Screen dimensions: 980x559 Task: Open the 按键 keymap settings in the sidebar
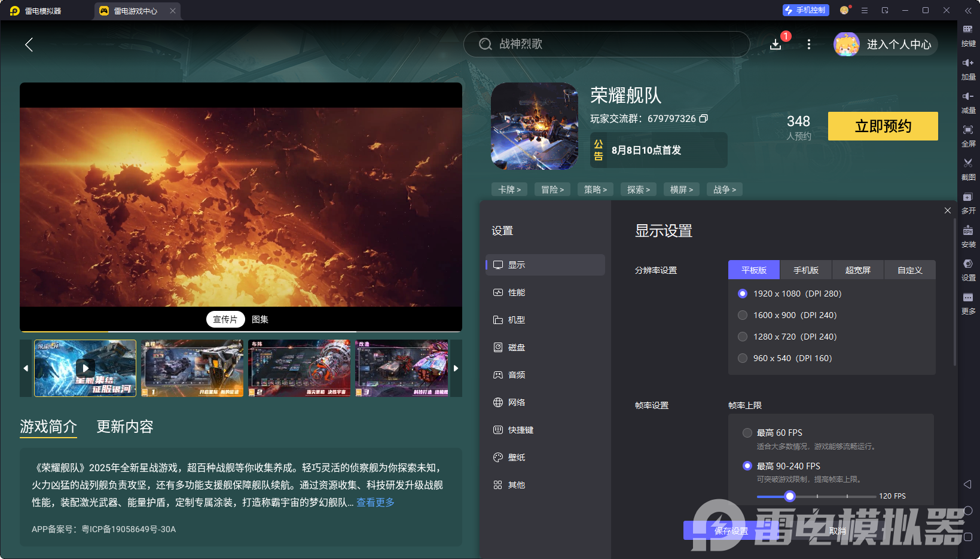969,35
